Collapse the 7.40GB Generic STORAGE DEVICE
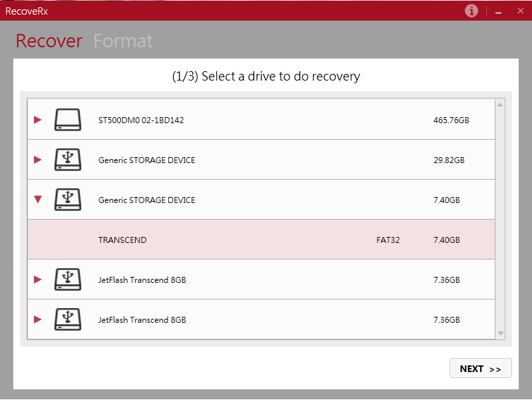This screenshot has width=532, height=400. point(38,200)
